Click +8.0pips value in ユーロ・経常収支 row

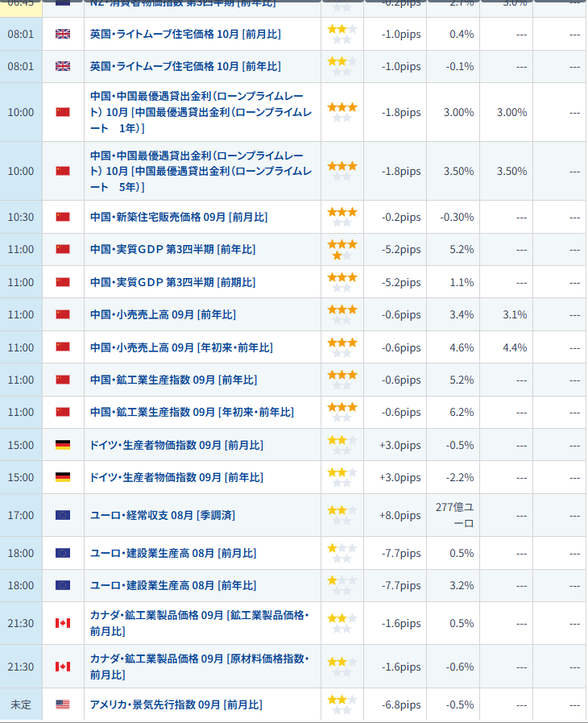tap(400, 515)
